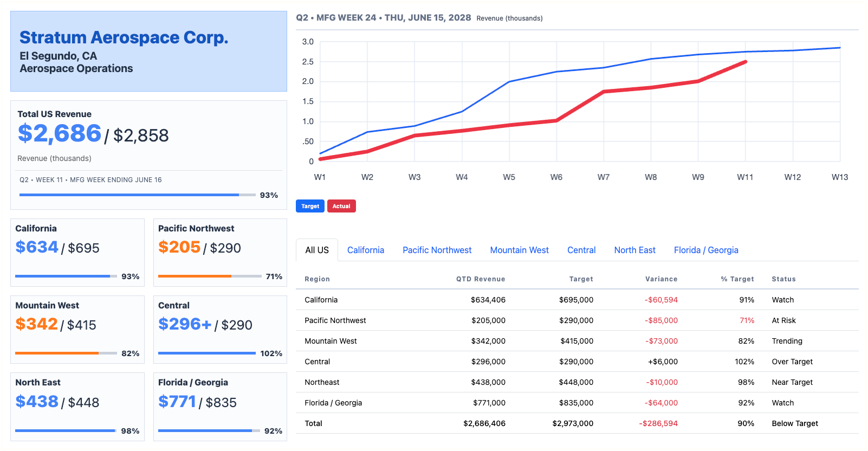Screen dimensions: 868x451
Task: Select the Florida / Georgia tab above the table
Action: [706, 250]
